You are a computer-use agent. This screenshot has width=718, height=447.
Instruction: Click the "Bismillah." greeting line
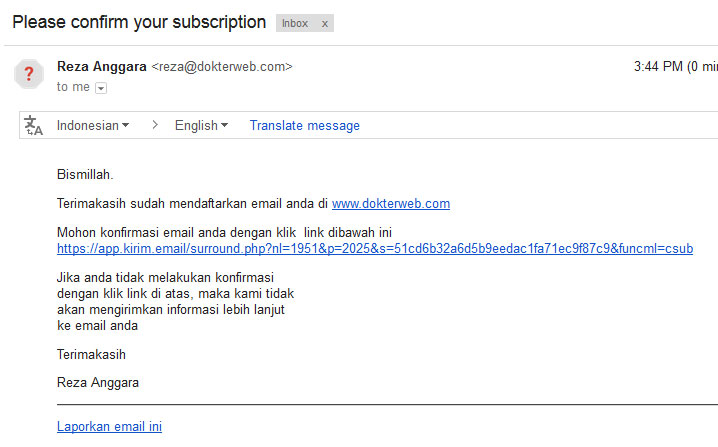pos(85,175)
